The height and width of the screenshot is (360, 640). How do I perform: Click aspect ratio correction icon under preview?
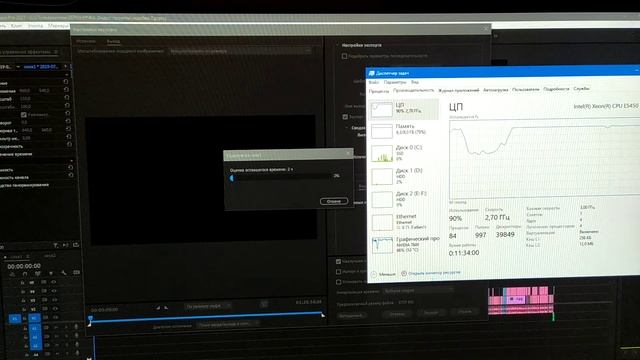(264, 304)
